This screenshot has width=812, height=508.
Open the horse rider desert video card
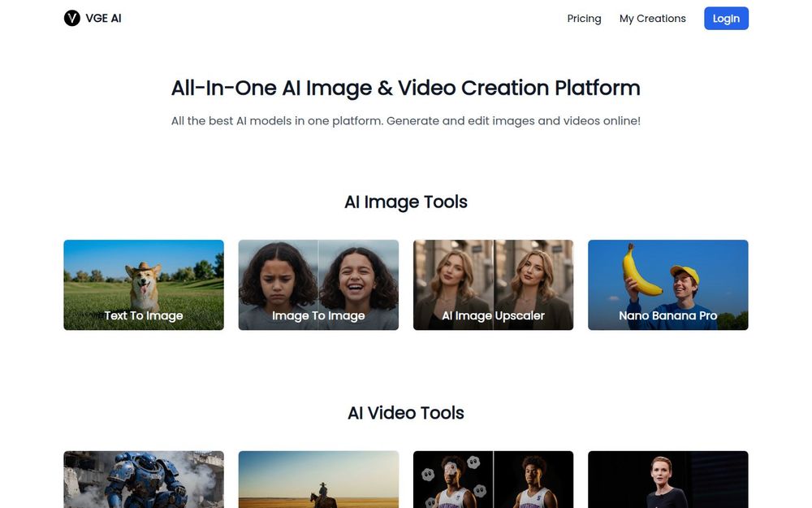pos(318,480)
